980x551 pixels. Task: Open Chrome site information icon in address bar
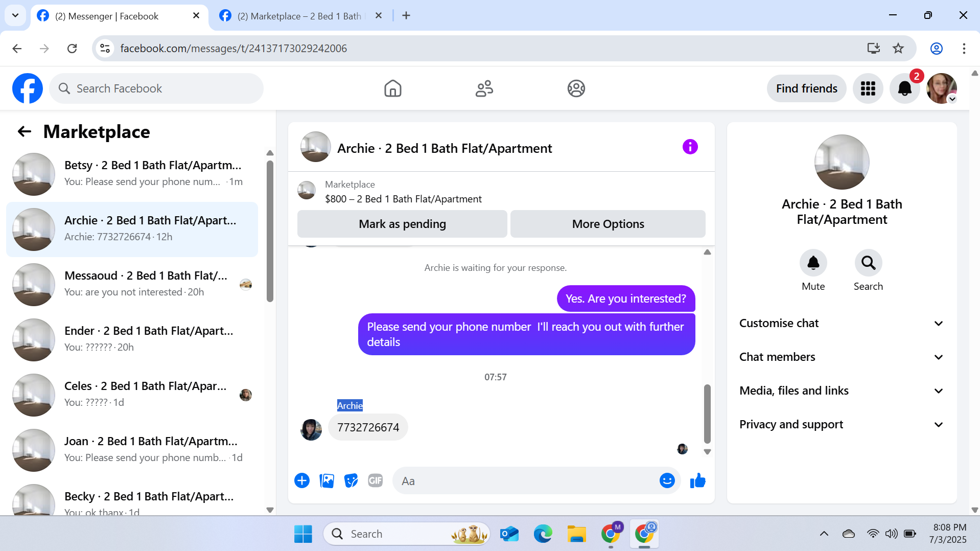105,48
